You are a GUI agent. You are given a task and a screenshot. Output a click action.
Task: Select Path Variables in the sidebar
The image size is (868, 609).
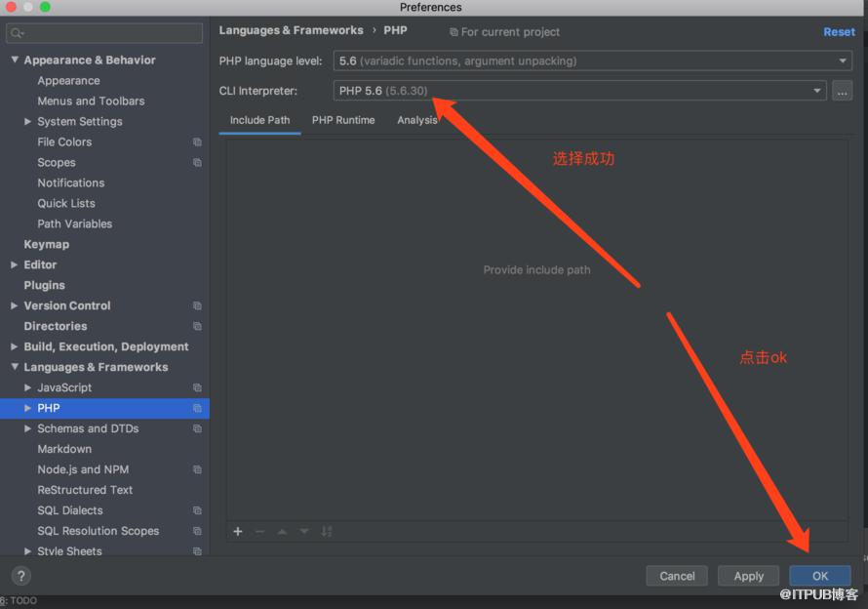click(x=75, y=223)
